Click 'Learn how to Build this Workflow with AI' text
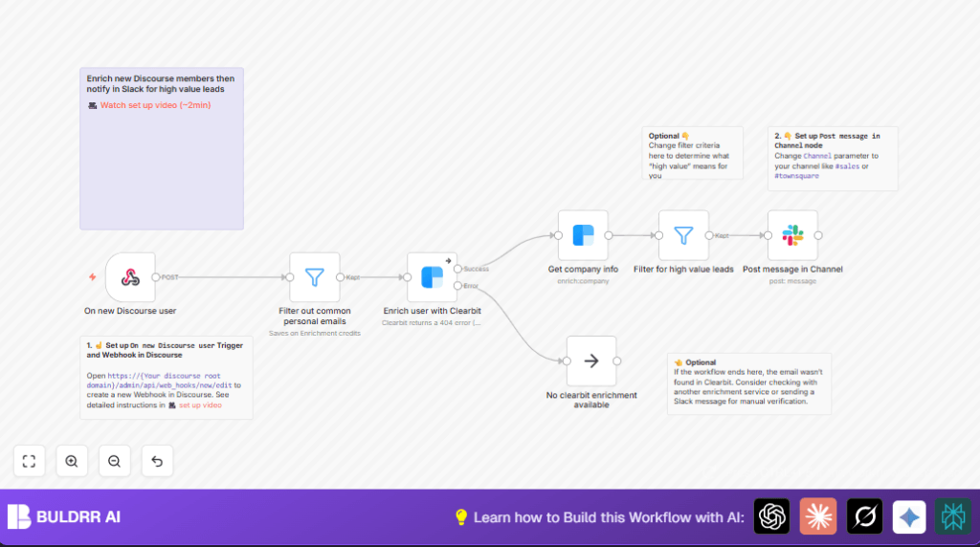 click(x=609, y=517)
